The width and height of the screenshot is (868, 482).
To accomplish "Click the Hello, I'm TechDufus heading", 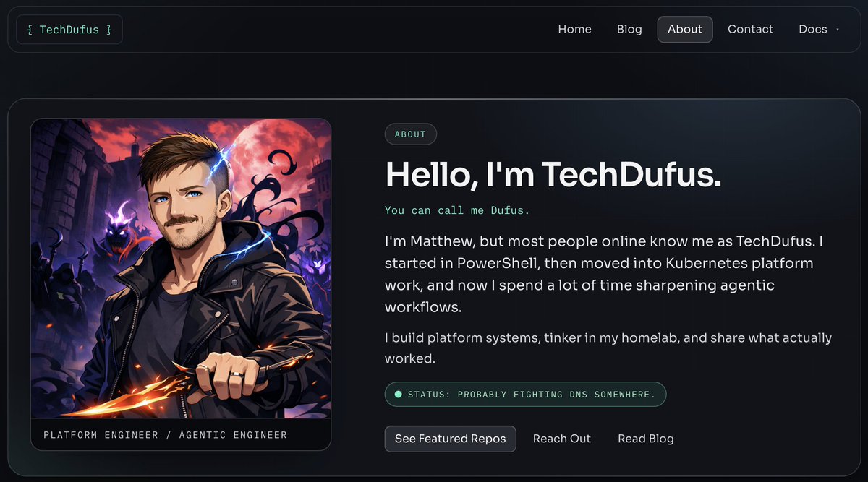I will pyautogui.click(x=554, y=174).
